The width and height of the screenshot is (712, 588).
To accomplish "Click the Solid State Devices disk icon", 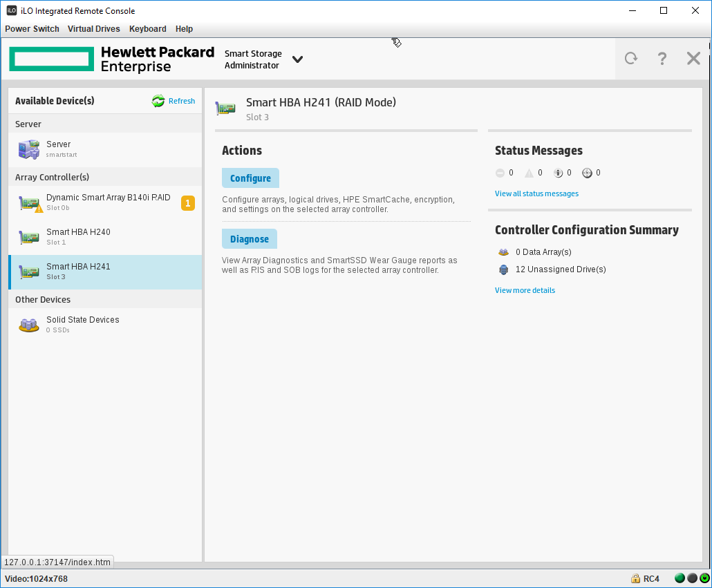I will click(x=28, y=325).
